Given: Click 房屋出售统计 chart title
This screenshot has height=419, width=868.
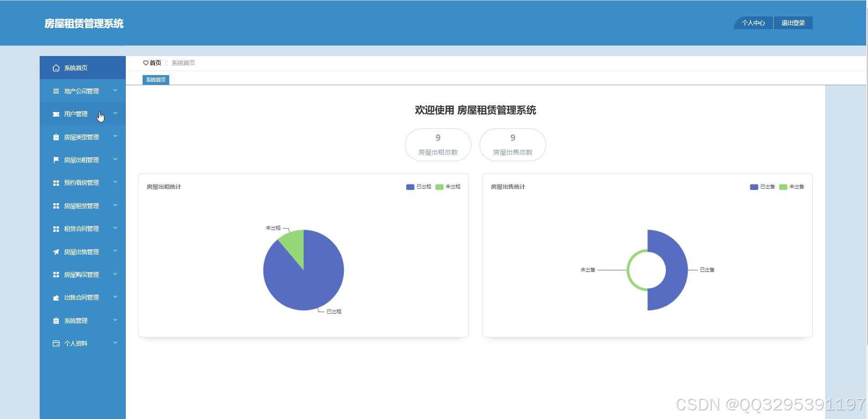Looking at the screenshot, I should [x=508, y=187].
